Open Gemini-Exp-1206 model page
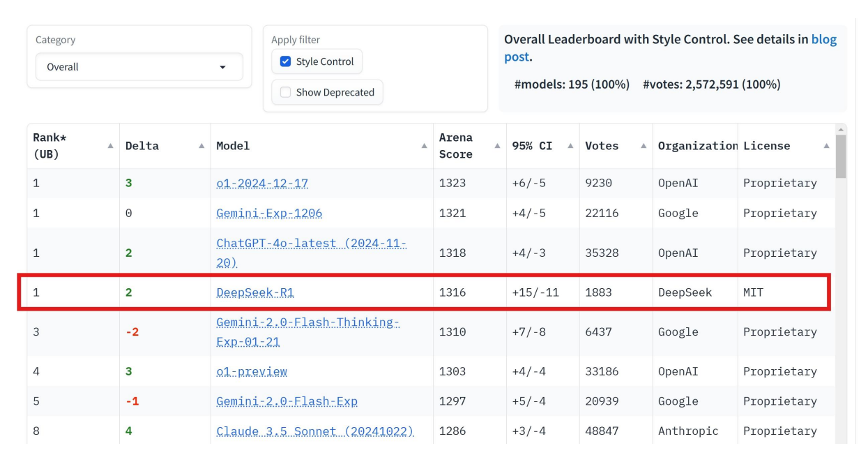The height and width of the screenshot is (462, 868). click(269, 214)
